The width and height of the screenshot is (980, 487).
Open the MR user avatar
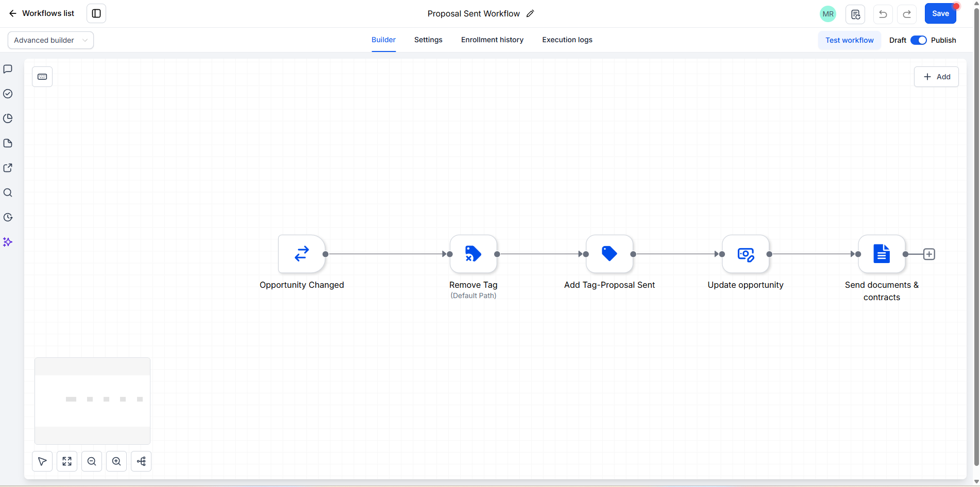point(828,14)
